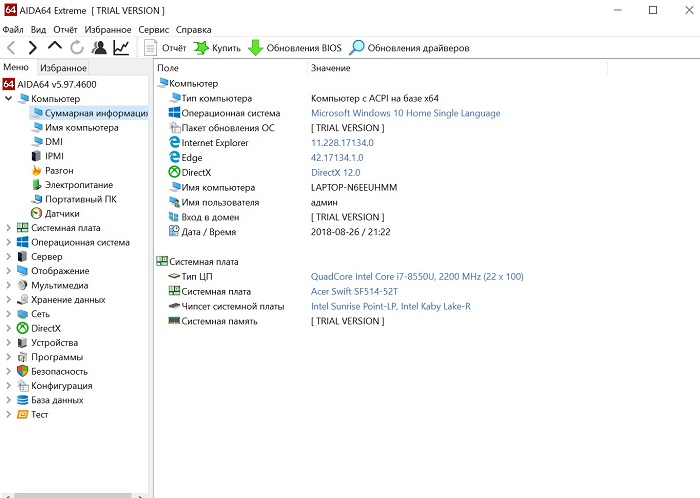Select the DMI tree icon
700x498 pixels.
[38, 141]
